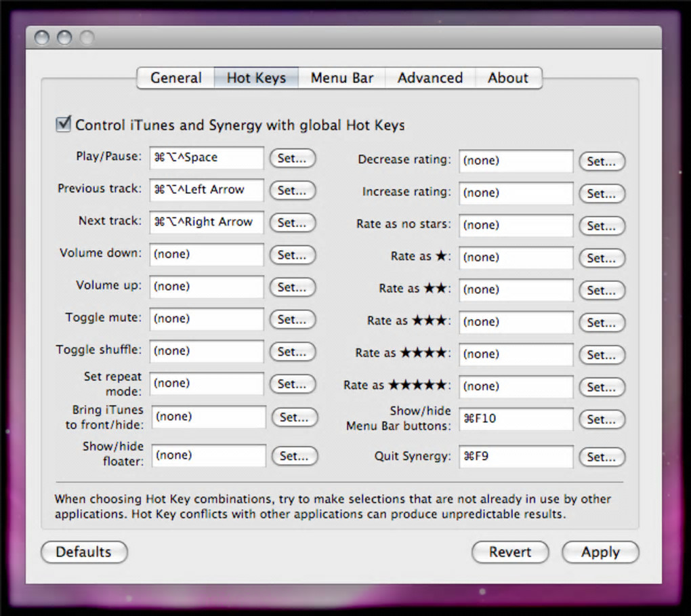Set hot key for Rate as four stars

click(602, 354)
